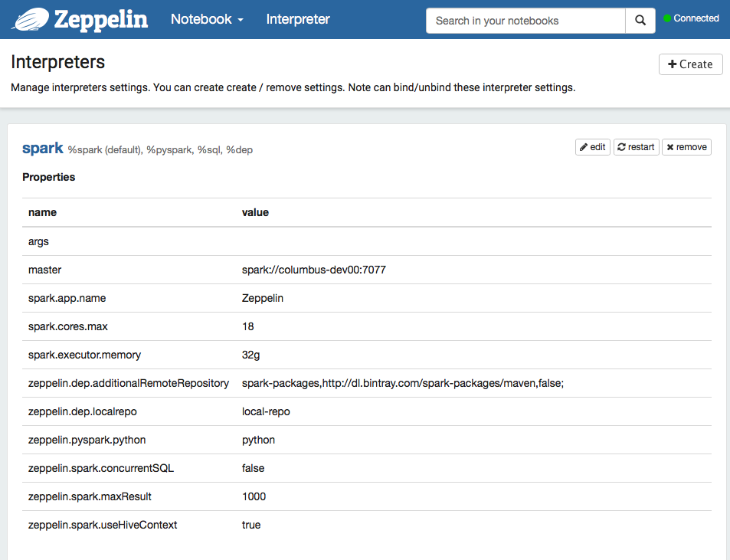Image resolution: width=730 pixels, height=560 pixels.
Task: Click the spark.app.name row label
Action: coord(67,299)
